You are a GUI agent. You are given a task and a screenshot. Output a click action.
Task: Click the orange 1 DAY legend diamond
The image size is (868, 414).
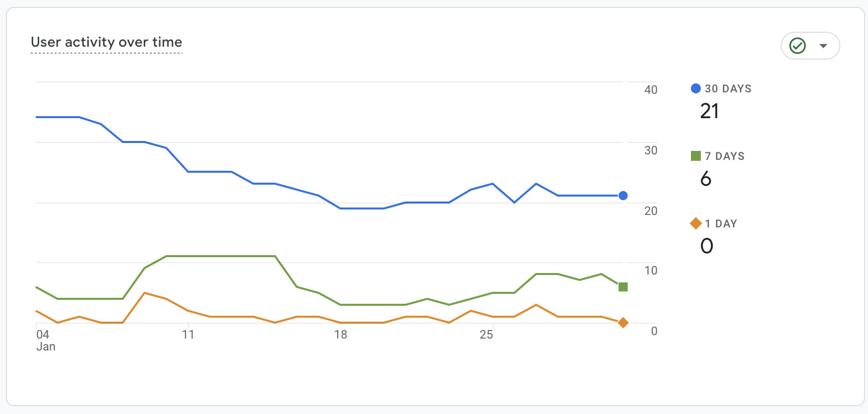695,223
